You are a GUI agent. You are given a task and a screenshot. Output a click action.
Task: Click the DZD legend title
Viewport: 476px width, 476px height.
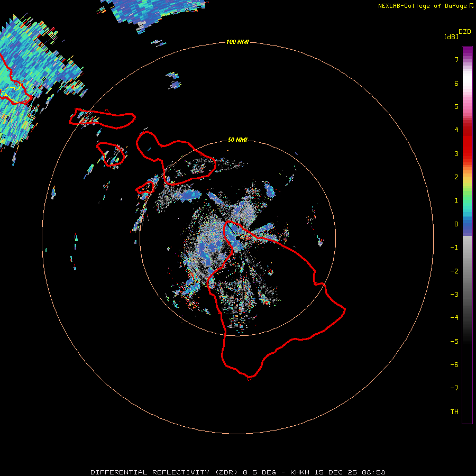tap(465, 32)
